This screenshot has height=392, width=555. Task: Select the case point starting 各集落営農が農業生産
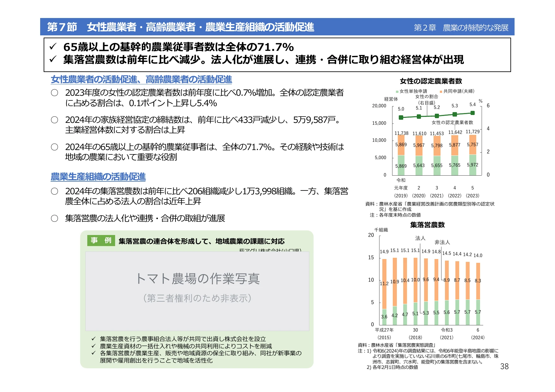(200, 357)
